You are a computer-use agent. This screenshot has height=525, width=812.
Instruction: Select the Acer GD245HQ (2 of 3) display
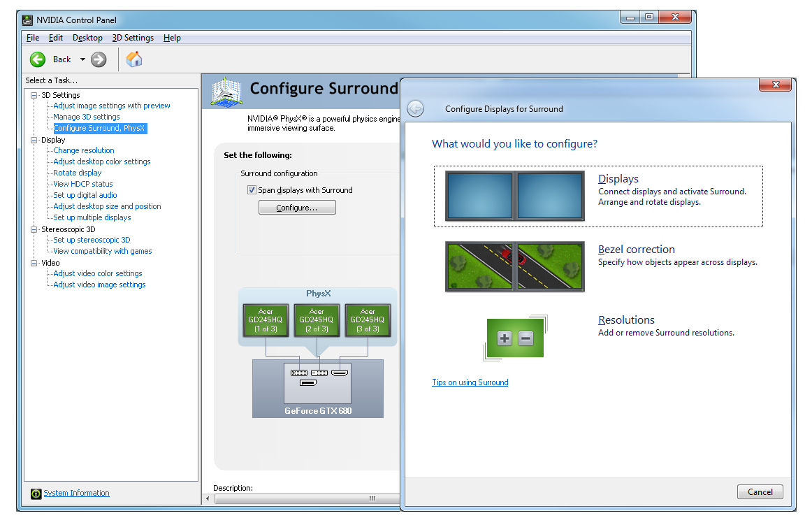pyautogui.click(x=317, y=320)
